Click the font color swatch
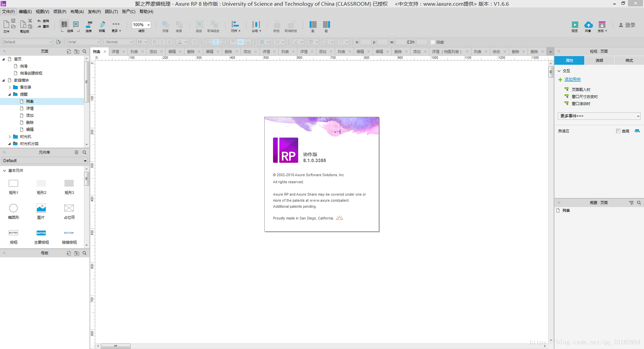The height and width of the screenshot is (349, 644). [180, 42]
